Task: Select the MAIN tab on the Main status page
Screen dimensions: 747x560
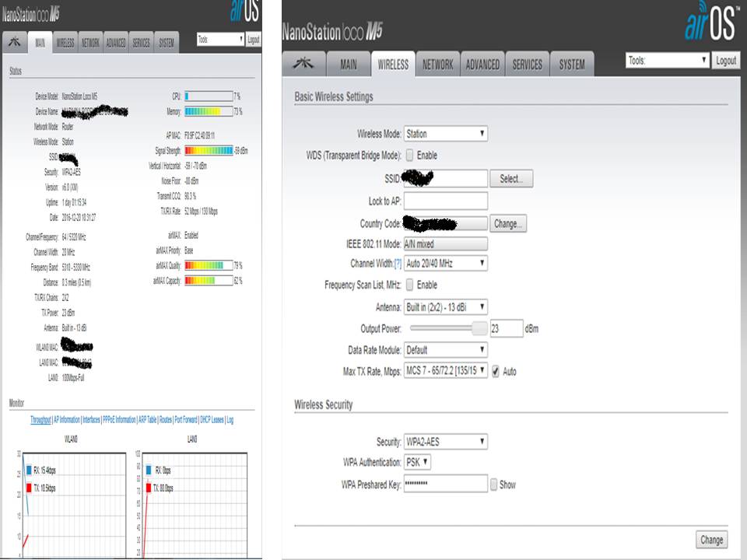Action: click(x=40, y=43)
